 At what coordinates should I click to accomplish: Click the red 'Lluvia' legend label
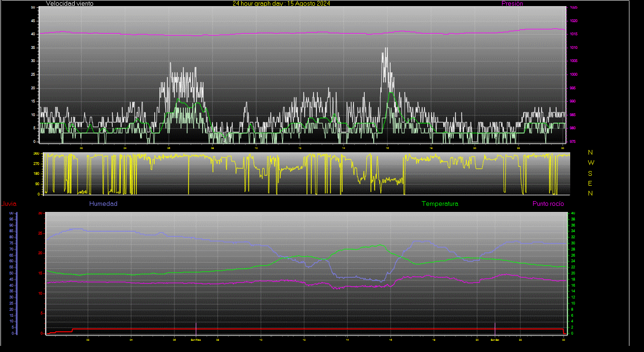point(8,204)
